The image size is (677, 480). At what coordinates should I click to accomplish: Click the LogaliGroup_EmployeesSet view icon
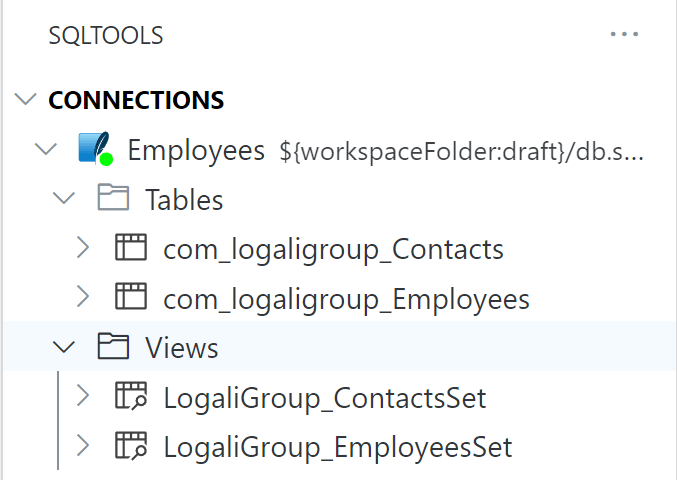point(131,445)
